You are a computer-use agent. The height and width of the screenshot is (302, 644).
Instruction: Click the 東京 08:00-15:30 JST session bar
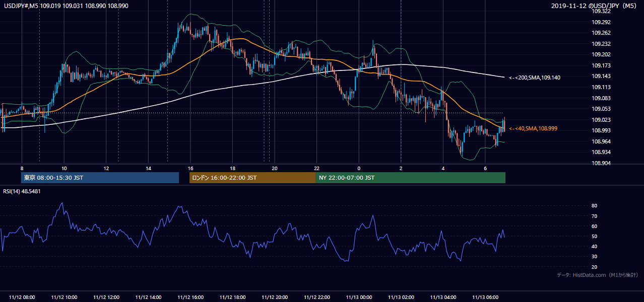click(100, 178)
